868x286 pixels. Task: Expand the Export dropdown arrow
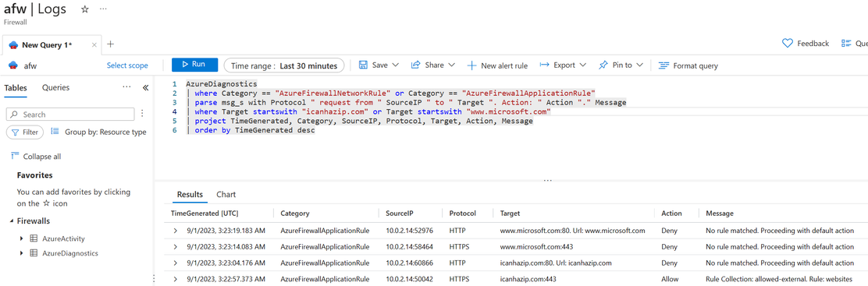pyautogui.click(x=583, y=65)
